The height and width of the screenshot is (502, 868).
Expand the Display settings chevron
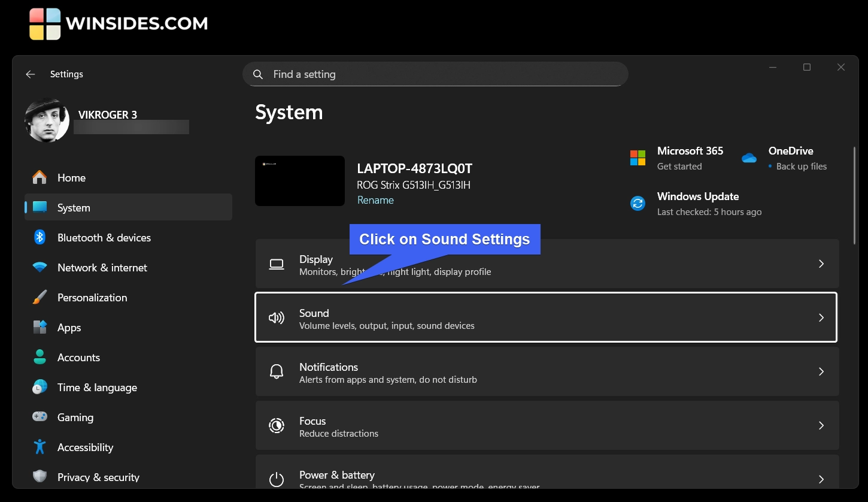tap(821, 264)
